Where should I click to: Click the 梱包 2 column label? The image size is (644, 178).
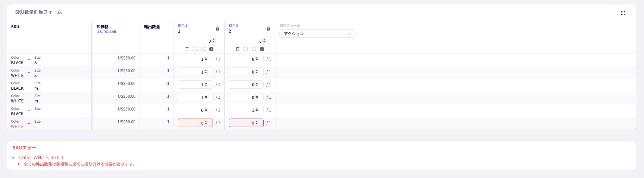tap(233, 26)
